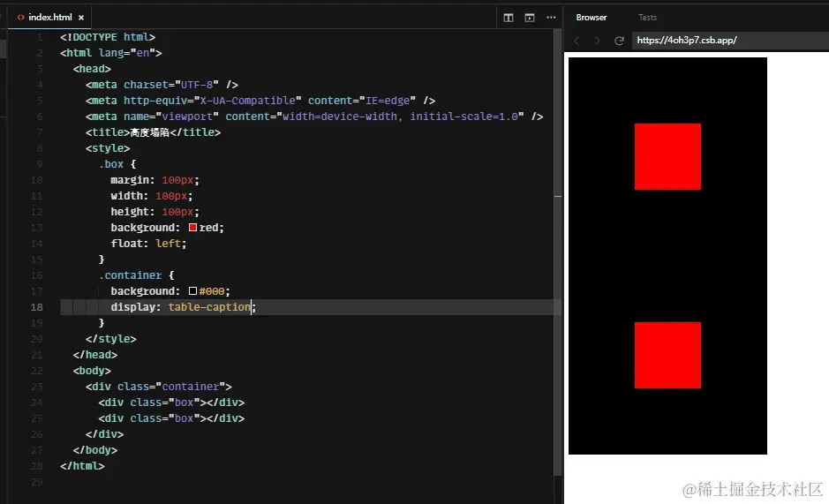This screenshot has width=829, height=504.
Task: Click the preview URL address bar
Action: coord(729,41)
